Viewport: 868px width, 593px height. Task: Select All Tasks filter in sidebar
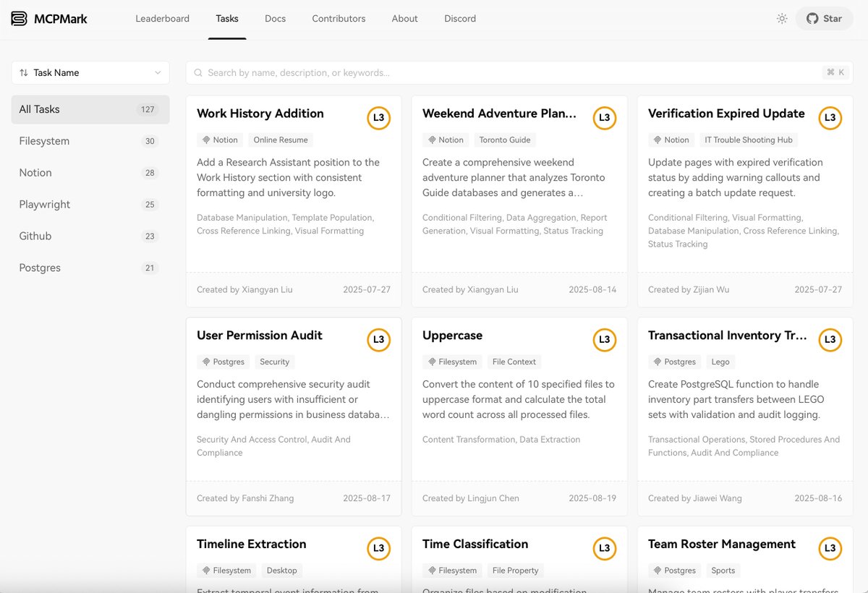90,109
